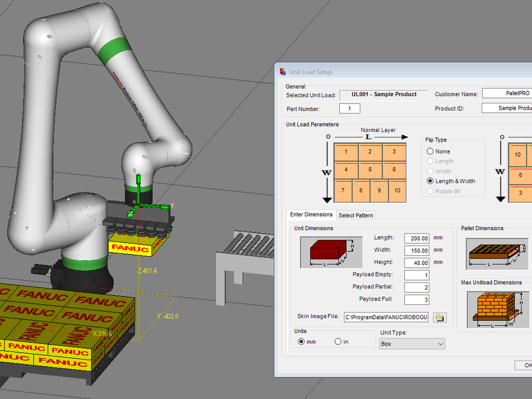Click box 3 in the Normal Layer pattern
532x399 pixels.
click(394, 152)
